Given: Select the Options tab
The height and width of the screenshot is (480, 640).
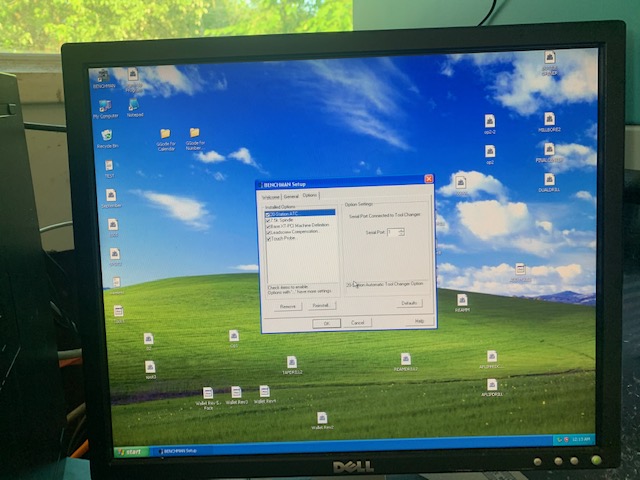Looking at the screenshot, I should (310, 195).
